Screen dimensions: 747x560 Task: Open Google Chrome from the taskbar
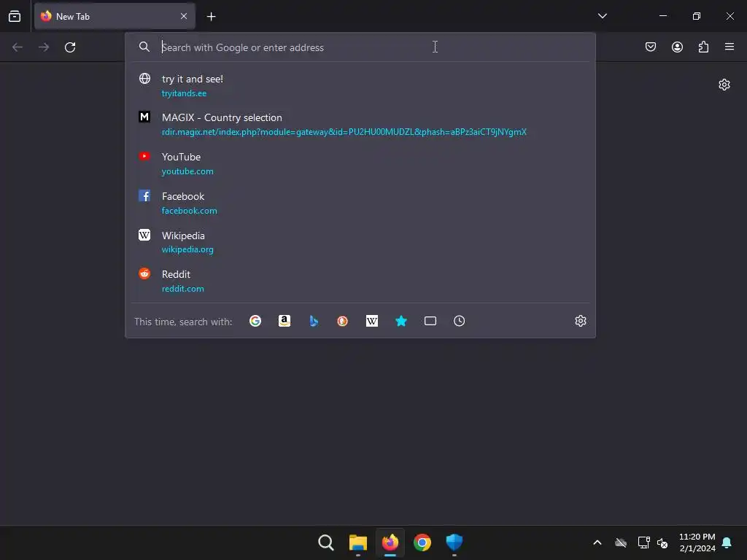422,542
